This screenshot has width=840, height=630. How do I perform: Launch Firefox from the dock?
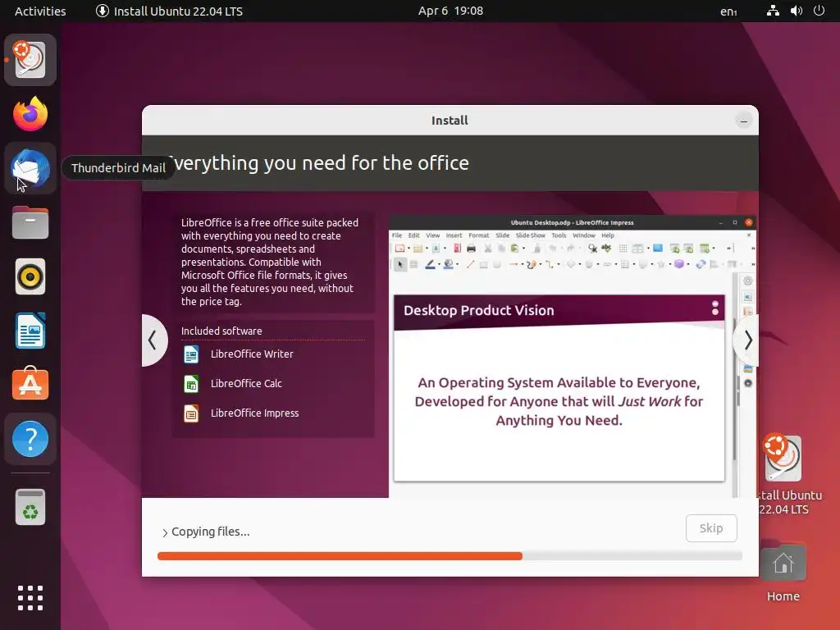(x=30, y=113)
